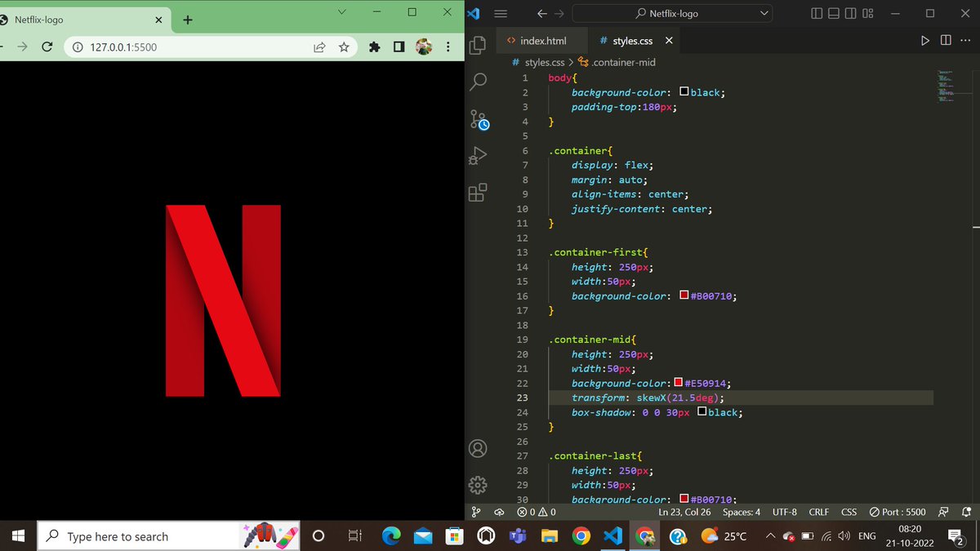Viewport: 980px width, 551px height.
Task: Open VS Code hamburger application menu
Action: point(501,13)
